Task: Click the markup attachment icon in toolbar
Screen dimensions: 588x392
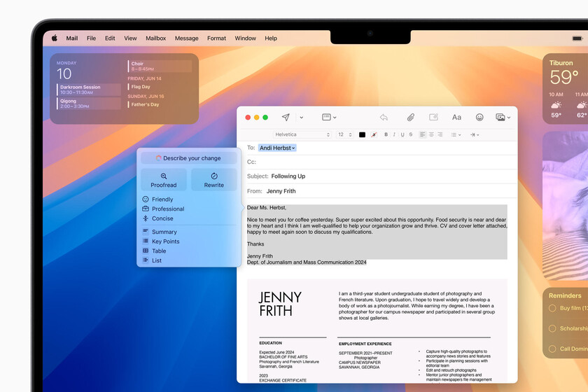Action: pos(433,117)
